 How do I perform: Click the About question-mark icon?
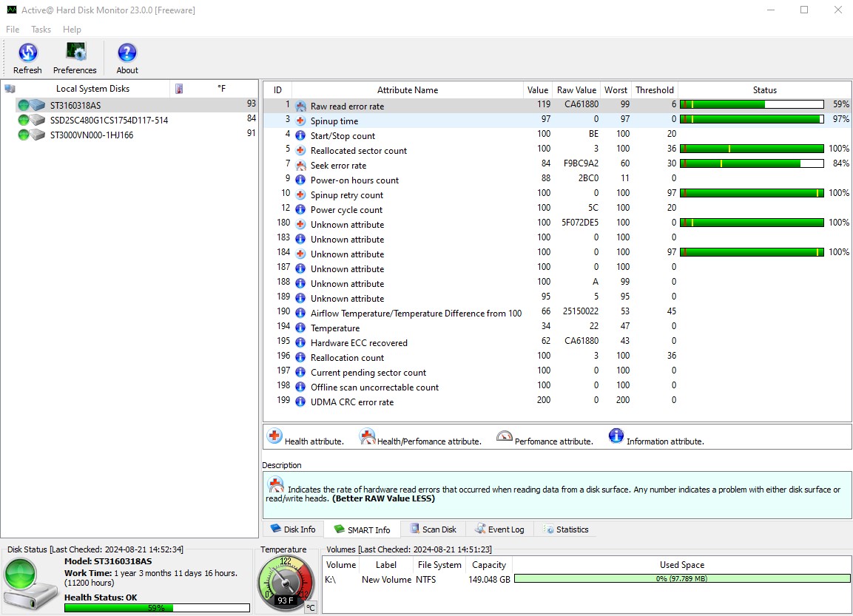coord(127,53)
